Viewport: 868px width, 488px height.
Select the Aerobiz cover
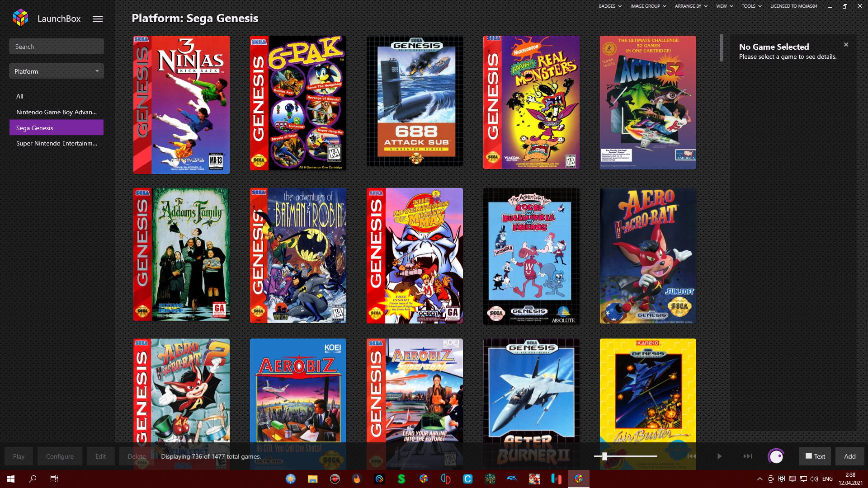point(298,391)
